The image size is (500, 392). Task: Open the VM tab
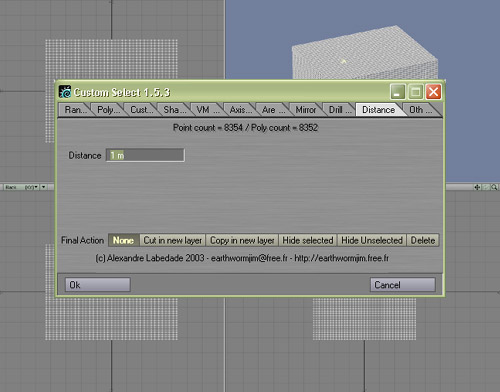coord(207,110)
